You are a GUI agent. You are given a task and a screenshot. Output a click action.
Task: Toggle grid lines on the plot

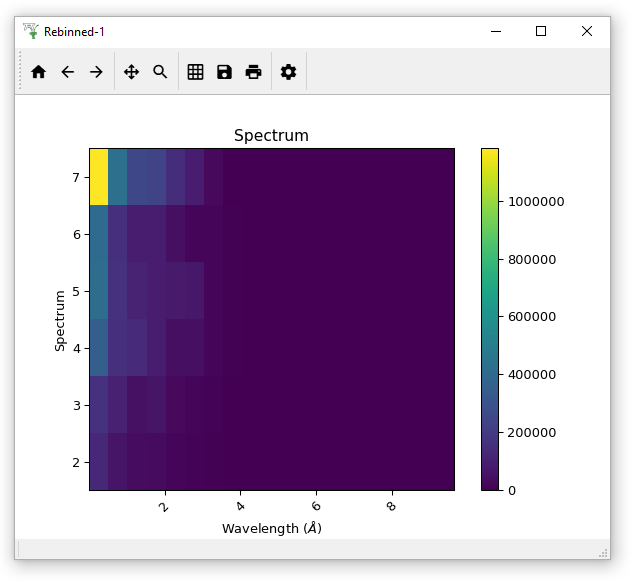(x=196, y=72)
